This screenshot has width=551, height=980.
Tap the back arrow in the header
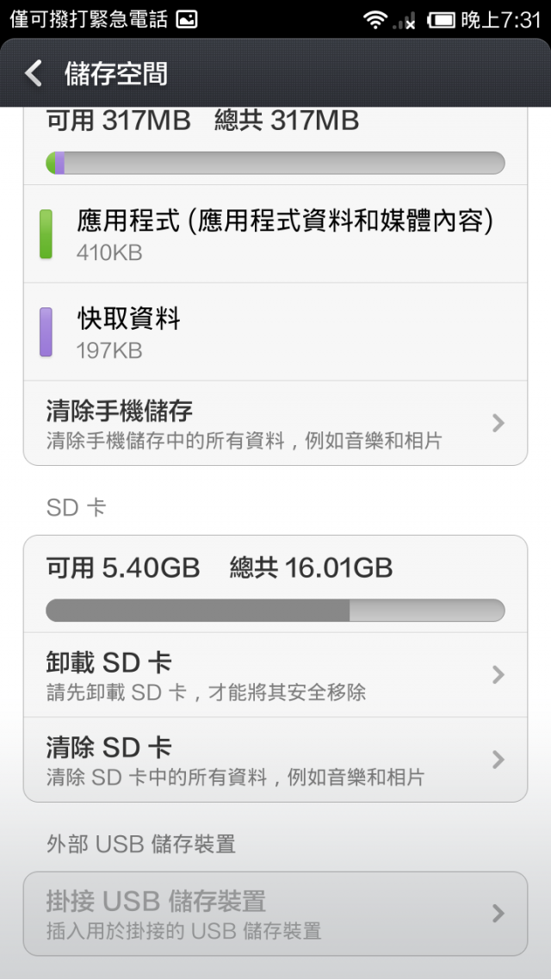pyautogui.click(x=33, y=74)
